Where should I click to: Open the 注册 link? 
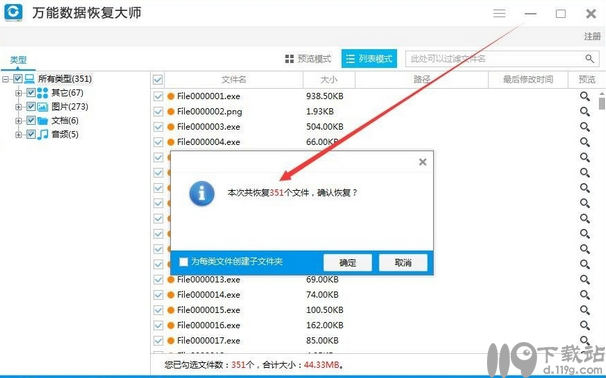point(592,36)
